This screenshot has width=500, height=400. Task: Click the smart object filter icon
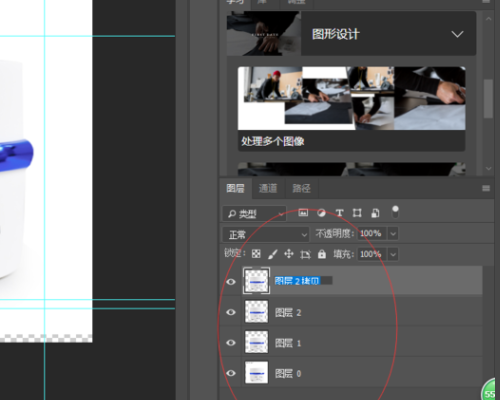pyautogui.click(x=375, y=213)
